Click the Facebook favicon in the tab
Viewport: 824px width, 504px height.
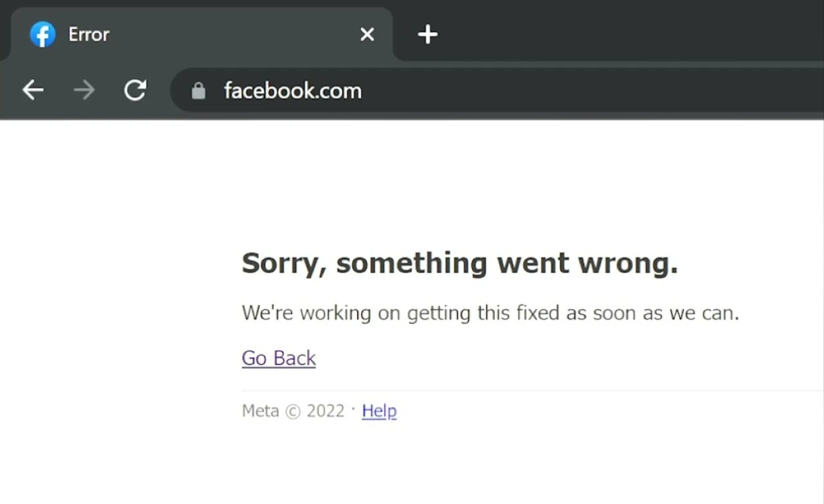pyautogui.click(x=42, y=35)
